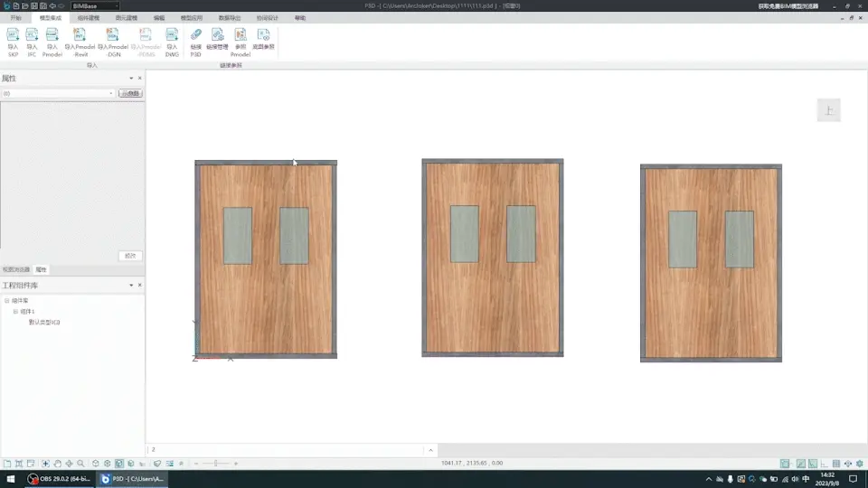The height and width of the screenshot is (488, 868).
Task: Toggle the first highlighted snap icon in status bar
Action: click(x=785, y=464)
